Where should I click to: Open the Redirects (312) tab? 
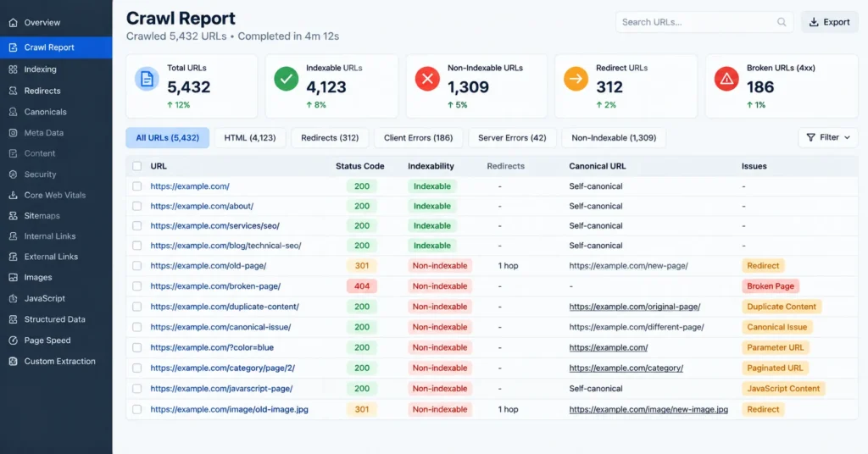(330, 138)
